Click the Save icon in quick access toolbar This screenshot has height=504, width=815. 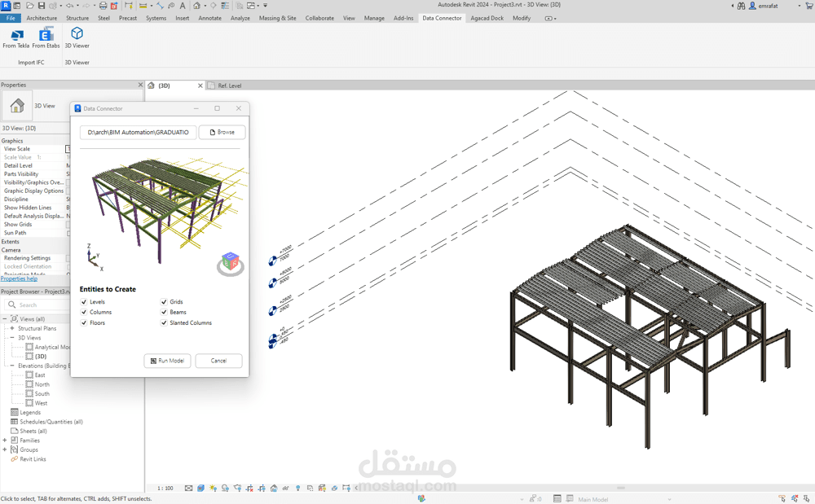(x=41, y=6)
